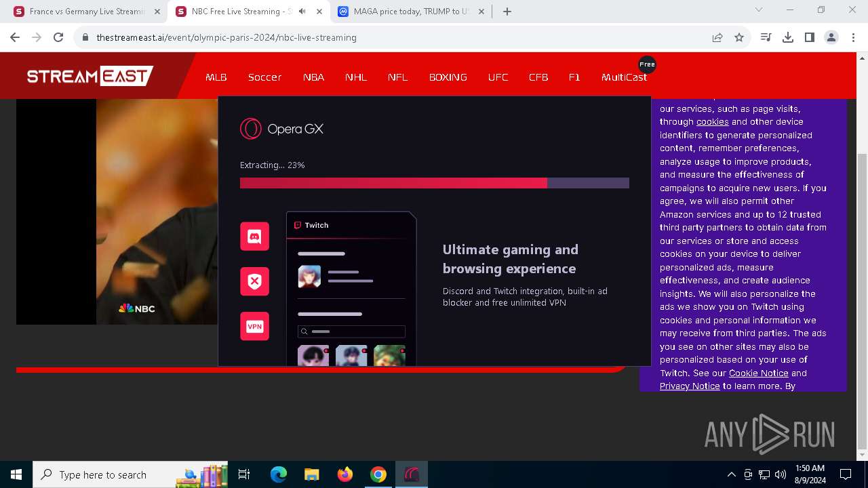The image size is (868, 488).
Task: Open the NFL section
Action: (398, 77)
